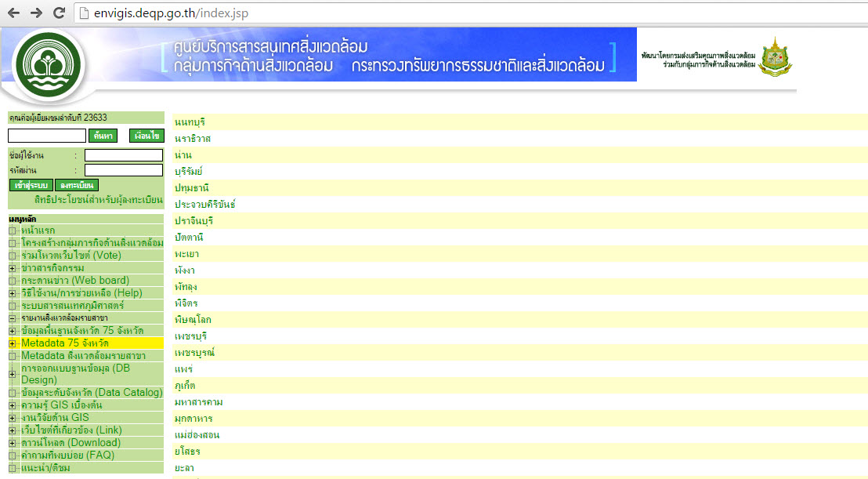
Task: Expand the ข่าวสารกิจกรรม menu node
Action: [x=13, y=268]
